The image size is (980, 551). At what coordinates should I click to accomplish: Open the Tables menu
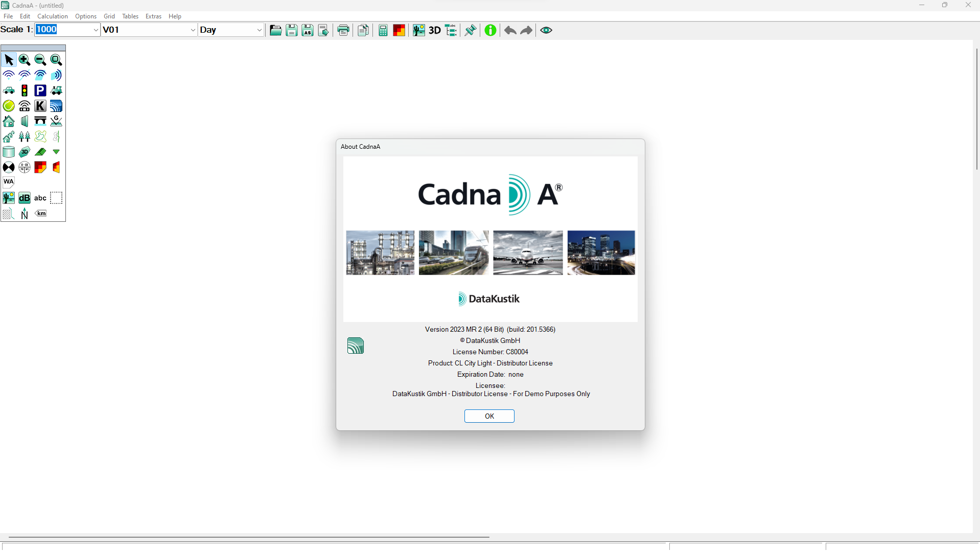click(130, 16)
